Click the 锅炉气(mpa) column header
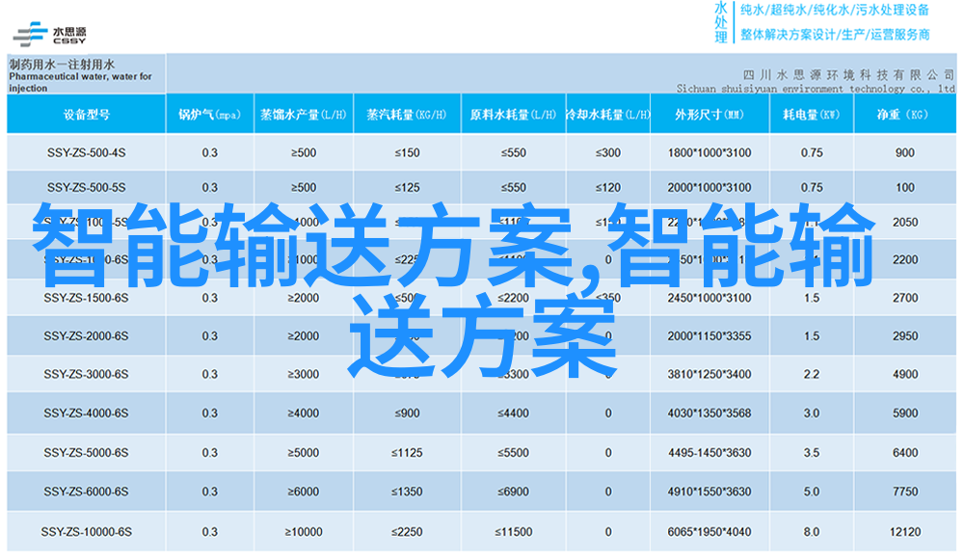Image resolution: width=964 pixels, height=560 pixels. pyautogui.click(x=209, y=115)
